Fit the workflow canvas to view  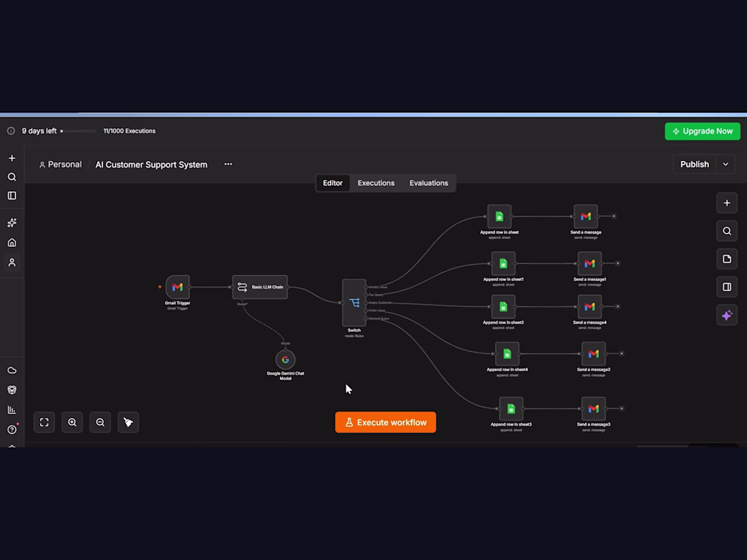coord(44,422)
